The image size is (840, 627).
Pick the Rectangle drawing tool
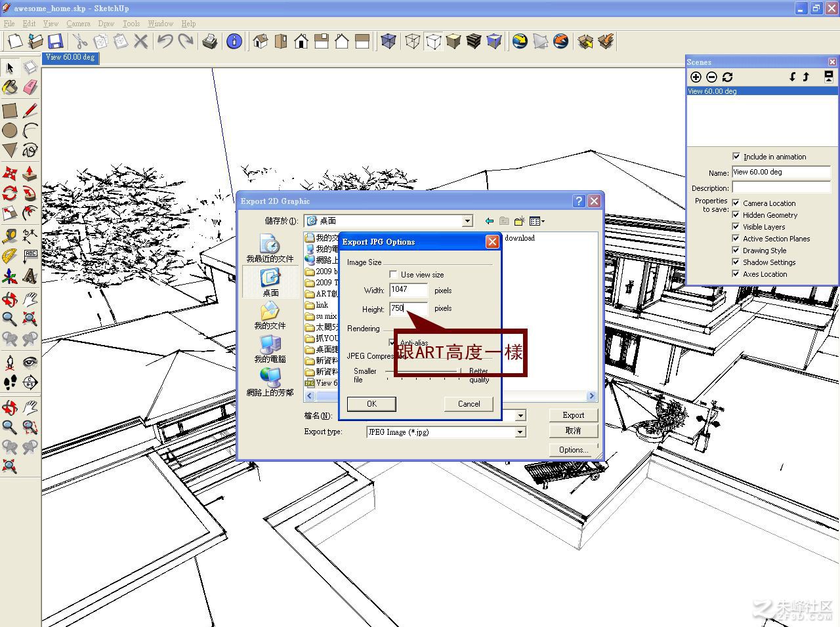click(10, 110)
